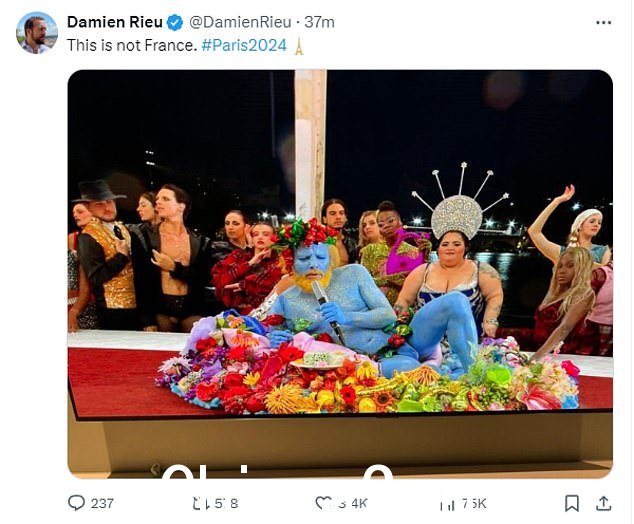634x524 pixels.
Task: Click the 237 replies count
Action: (102, 504)
